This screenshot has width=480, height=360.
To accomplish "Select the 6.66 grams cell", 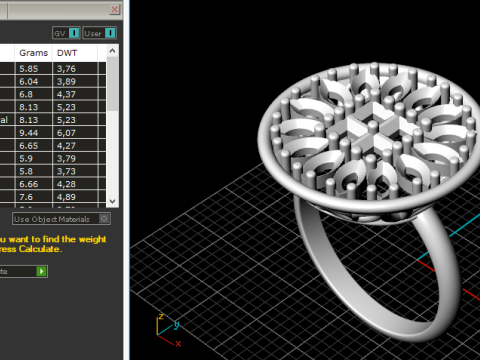I will click(33, 184).
